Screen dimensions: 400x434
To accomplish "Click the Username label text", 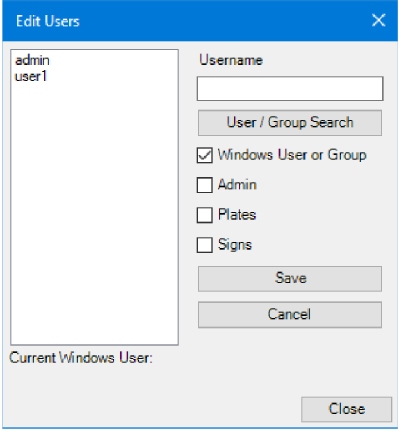I will (231, 60).
